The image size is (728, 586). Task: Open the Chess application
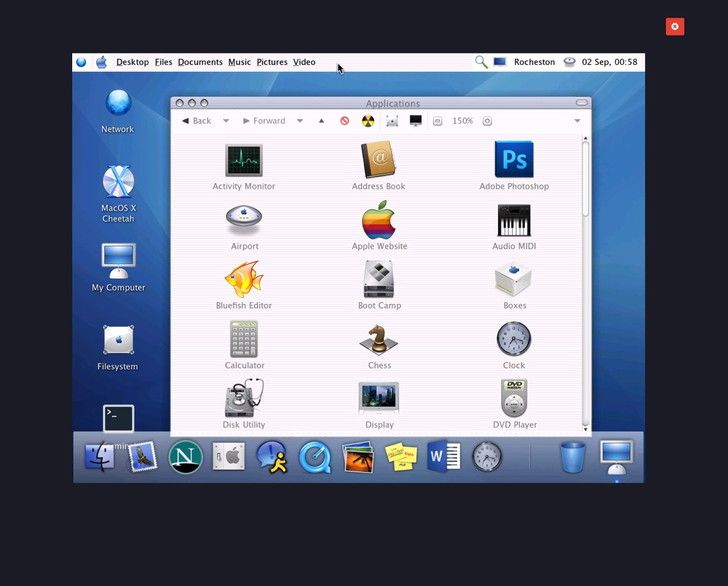(379, 340)
